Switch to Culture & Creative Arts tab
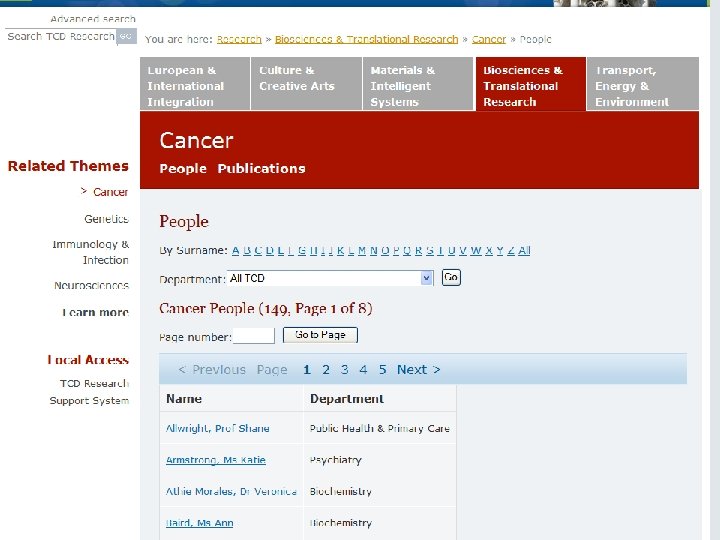Screen dimensions: 720x540 [306, 86]
